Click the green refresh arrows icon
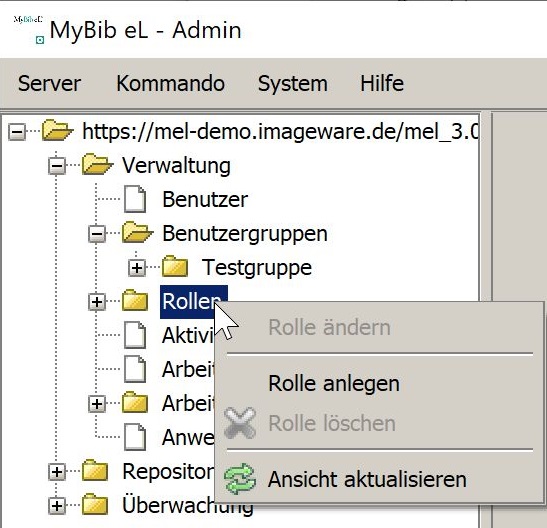The height and width of the screenshot is (528, 547). (x=240, y=479)
